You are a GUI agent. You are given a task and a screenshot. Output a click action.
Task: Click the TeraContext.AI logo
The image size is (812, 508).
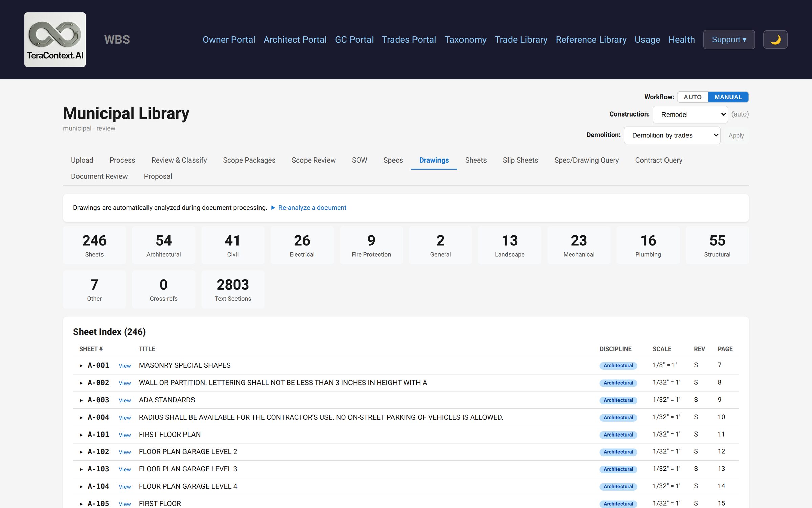(x=55, y=39)
